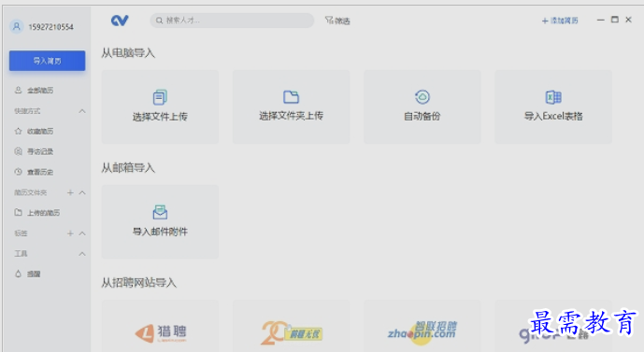Open 全部简历 in the sidebar
This screenshot has height=352, width=644.
point(34,91)
